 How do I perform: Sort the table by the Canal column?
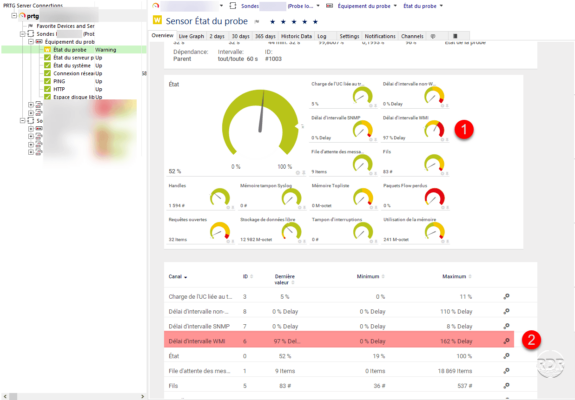[177, 277]
